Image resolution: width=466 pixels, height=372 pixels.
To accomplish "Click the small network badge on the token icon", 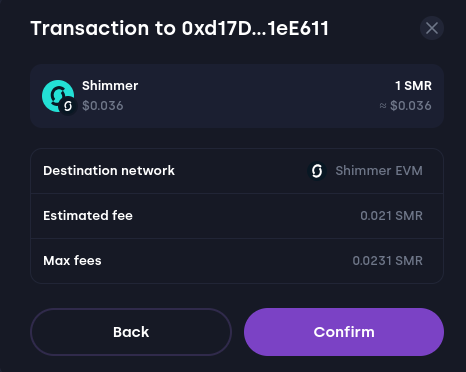I will [x=68, y=106].
